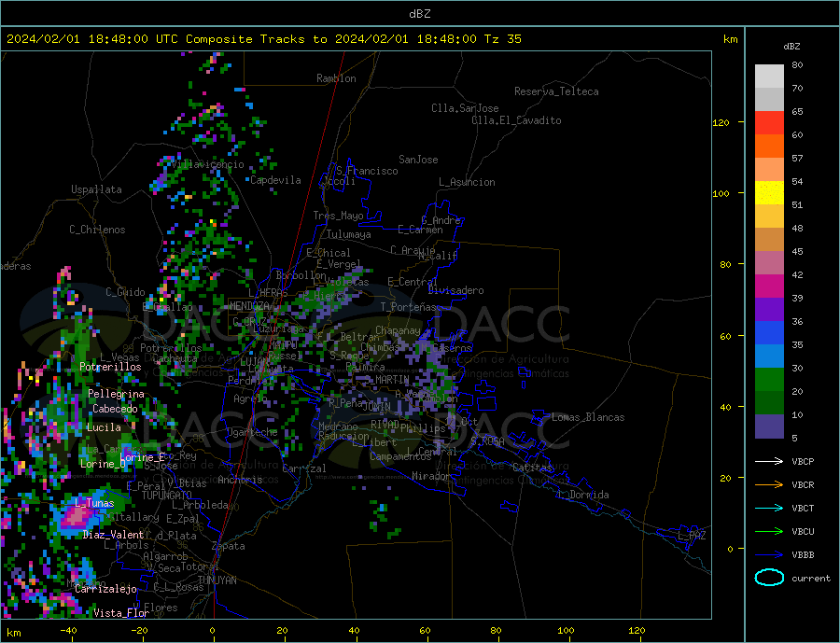The height and width of the screenshot is (643, 840).
Task: Click the Reserva_Telteca label
Action: point(556,91)
